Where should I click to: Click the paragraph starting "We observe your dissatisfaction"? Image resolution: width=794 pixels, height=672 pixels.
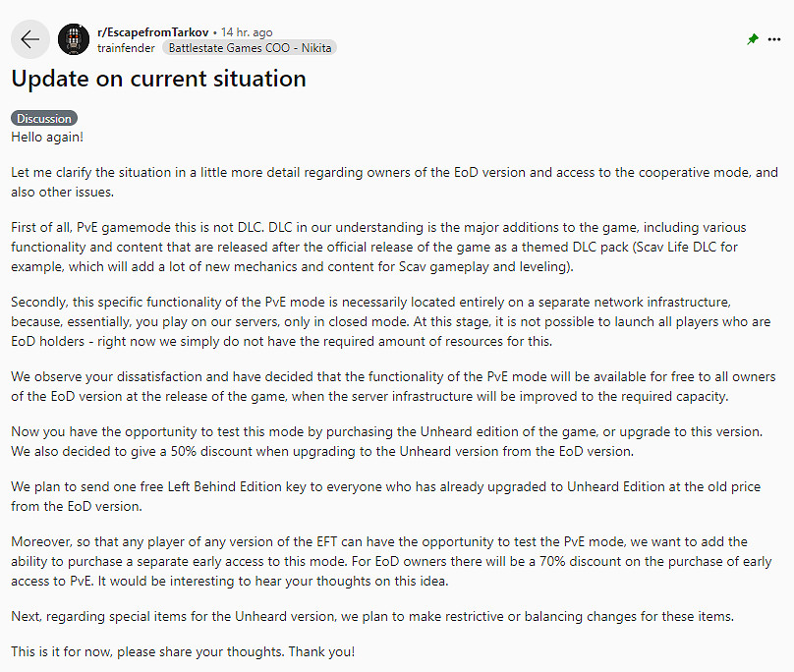click(393, 386)
